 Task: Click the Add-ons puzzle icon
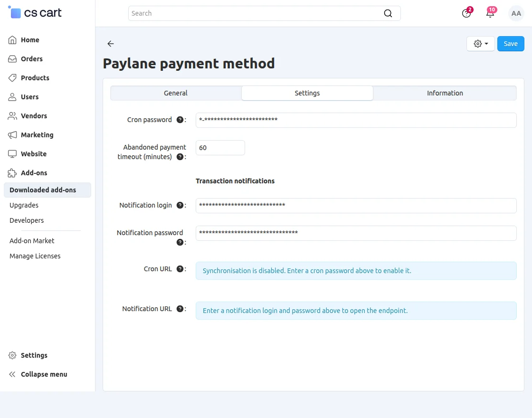12,173
